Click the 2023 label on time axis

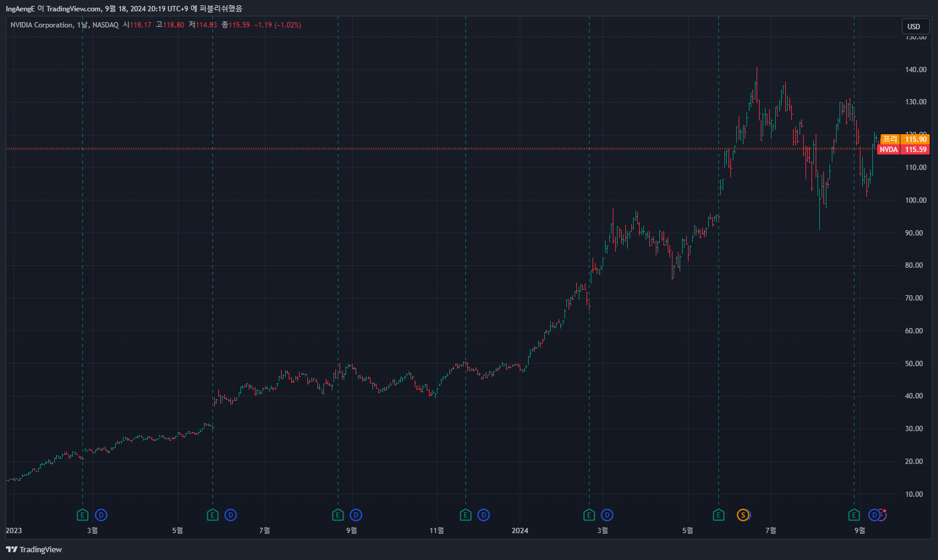pos(14,531)
